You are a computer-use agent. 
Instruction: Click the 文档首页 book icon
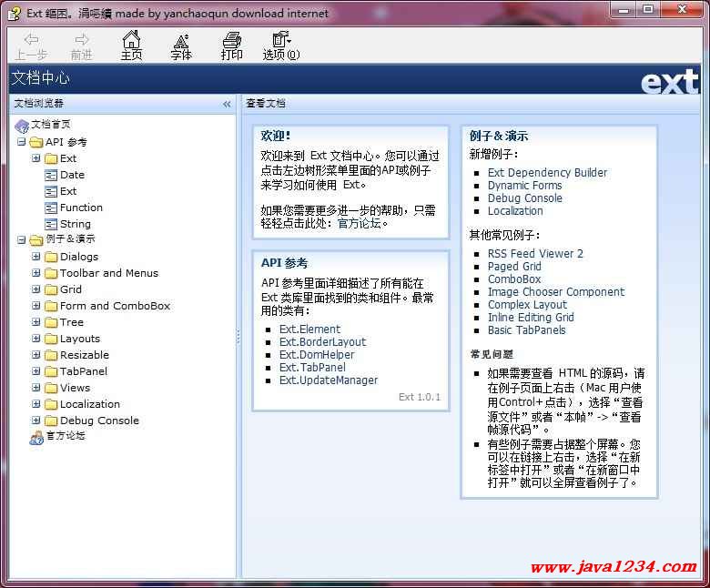(22, 126)
